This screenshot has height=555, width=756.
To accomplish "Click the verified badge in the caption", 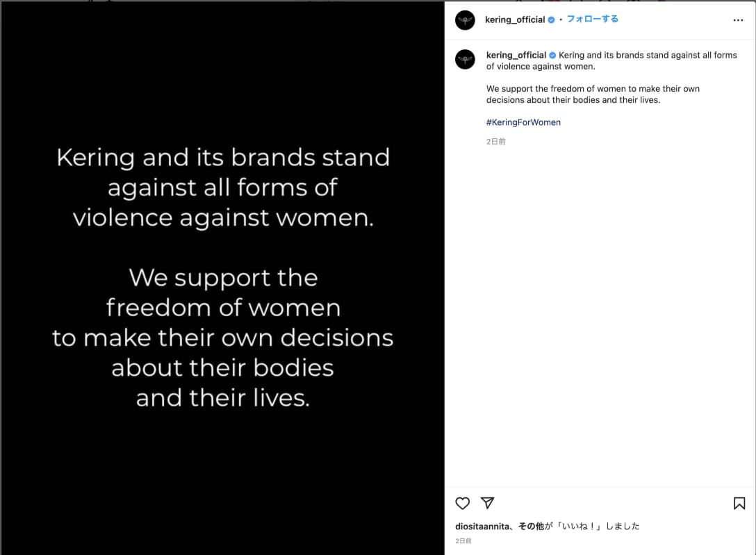I will 553,56.
